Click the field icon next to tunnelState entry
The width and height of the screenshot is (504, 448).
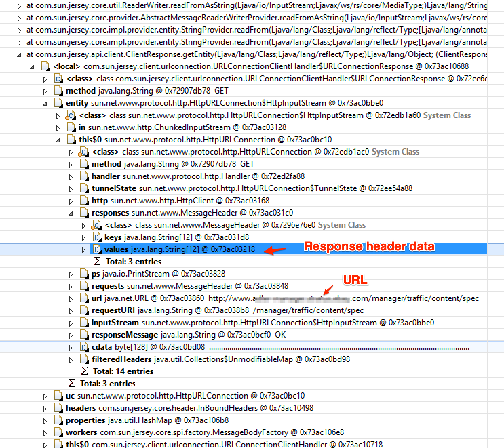point(83,188)
